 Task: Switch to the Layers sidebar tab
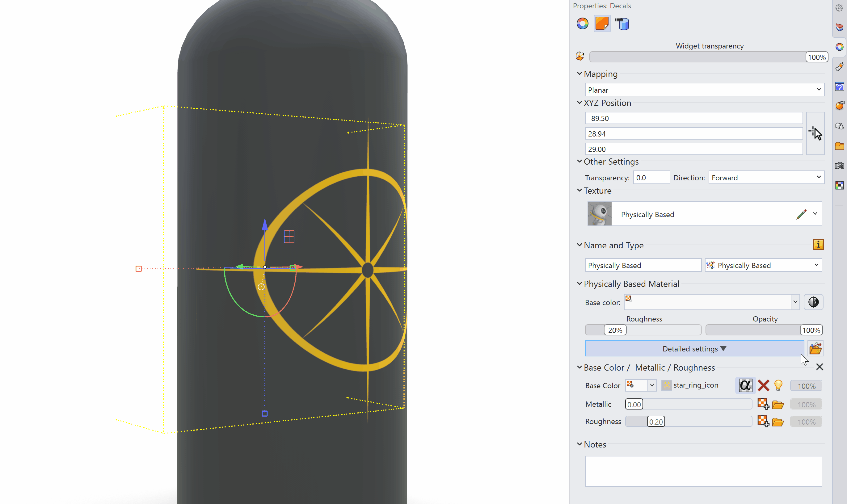(x=840, y=27)
